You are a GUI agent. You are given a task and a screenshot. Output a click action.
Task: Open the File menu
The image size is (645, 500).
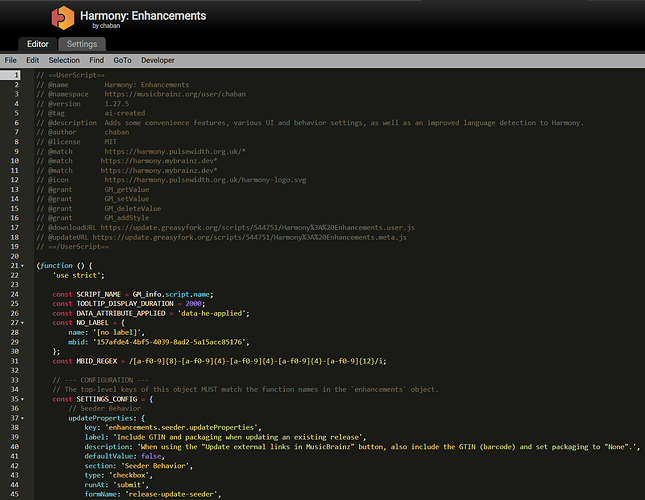(x=11, y=60)
